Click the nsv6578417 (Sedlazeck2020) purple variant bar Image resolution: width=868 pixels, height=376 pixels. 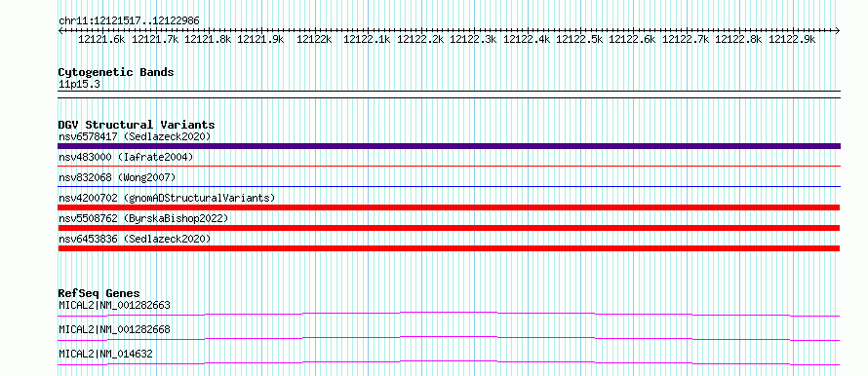pyautogui.click(x=449, y=146)
